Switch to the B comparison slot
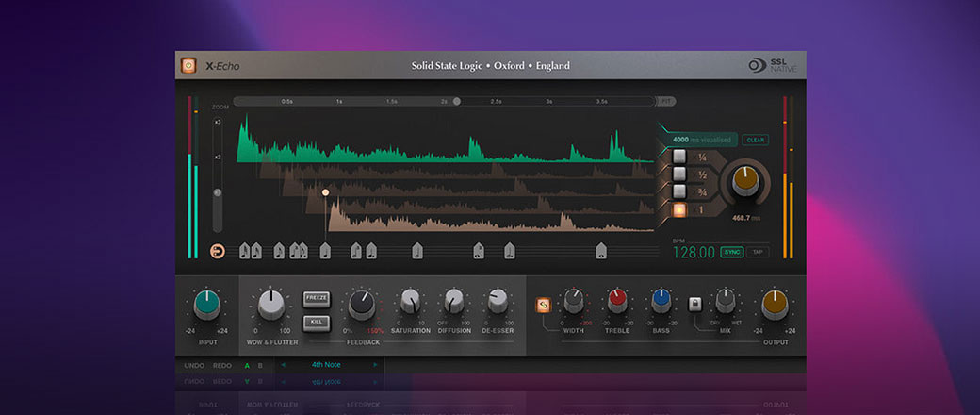The width and height of the screenshot is (980, 415). coord(261,365)
